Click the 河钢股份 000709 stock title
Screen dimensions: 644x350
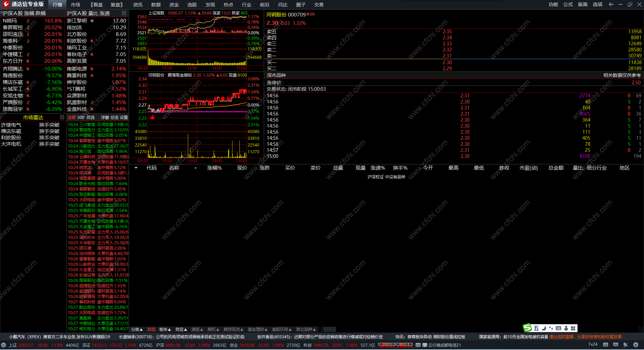pos(286,15)
